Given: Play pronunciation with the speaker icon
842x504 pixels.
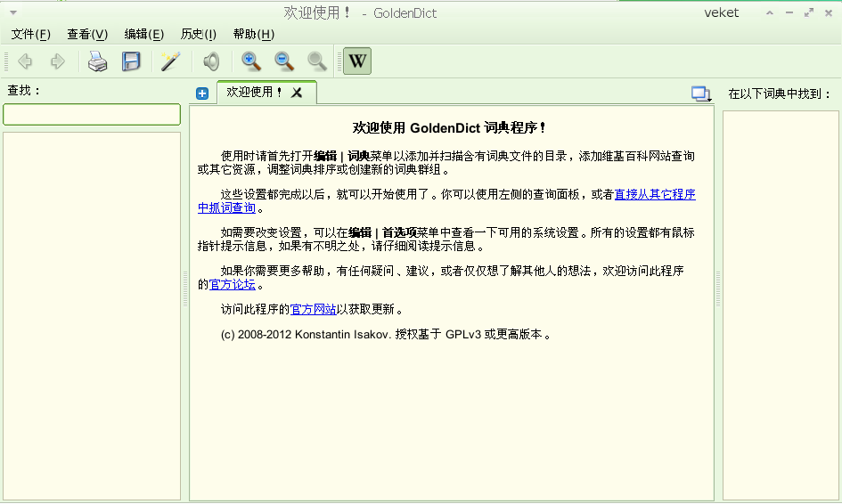Looking at the screenshot, I should coord(211,61).
